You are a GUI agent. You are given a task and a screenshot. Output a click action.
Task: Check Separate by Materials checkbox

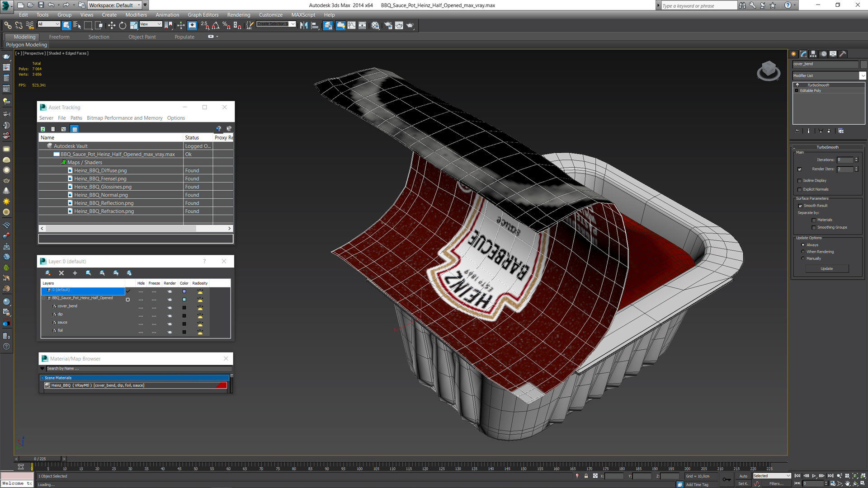pos(814,220)
